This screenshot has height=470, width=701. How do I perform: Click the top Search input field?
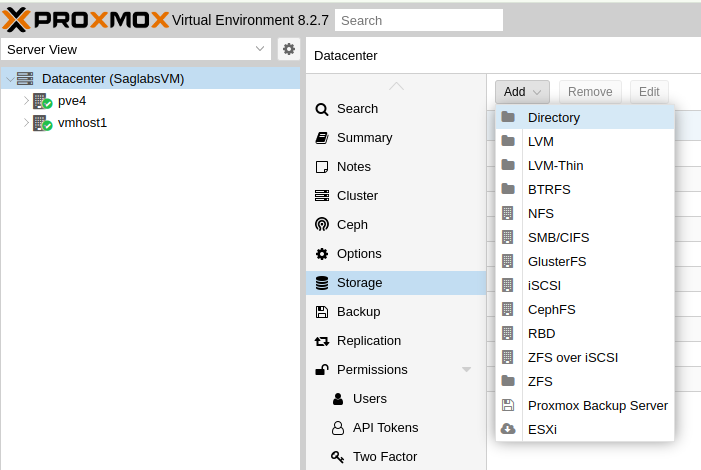click(x=419, y=20)
